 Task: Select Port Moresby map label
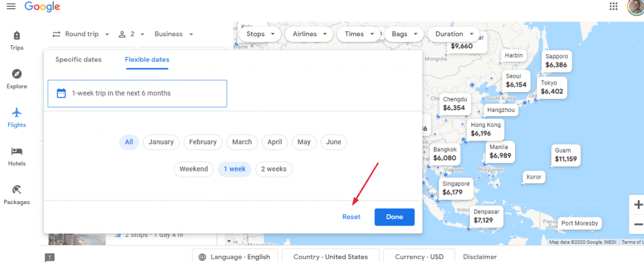(x=579, y=224)
